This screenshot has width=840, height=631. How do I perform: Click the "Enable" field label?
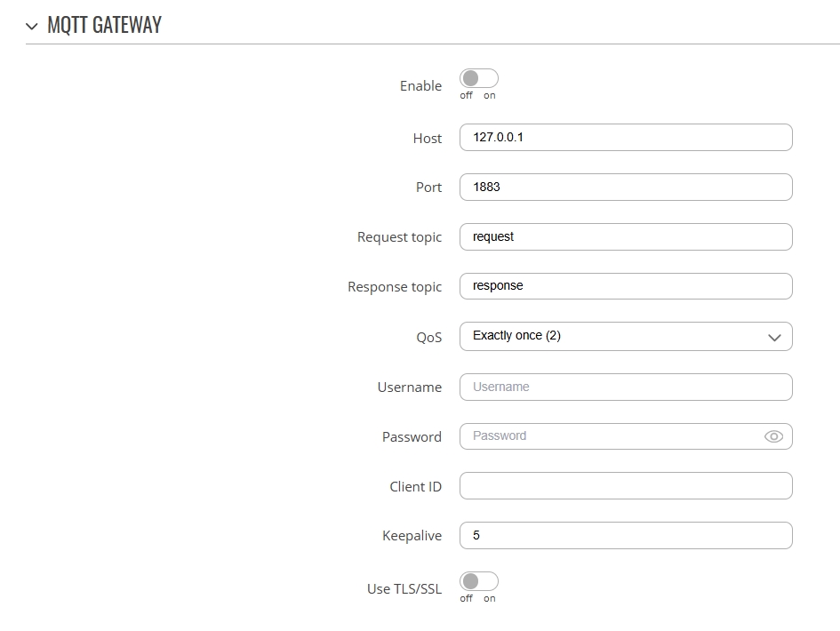[420, 86]
